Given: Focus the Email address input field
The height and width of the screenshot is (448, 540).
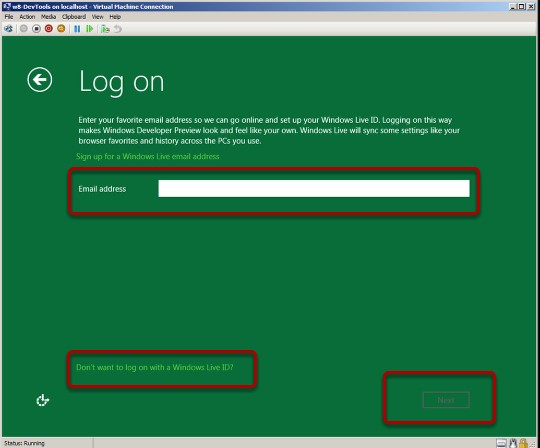Looking at the screenshot, I should [x=314, y=189].
